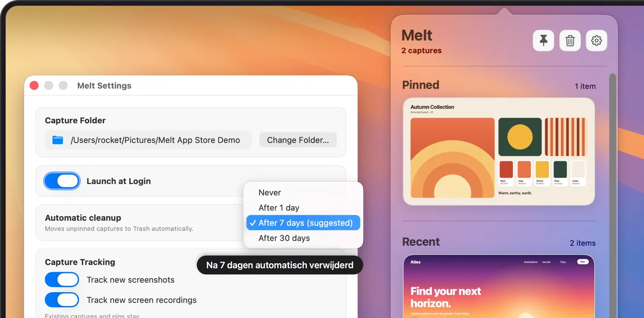This screenshot has height=318, width=644.
Task: Click "Moves unpinned captures to Trash automatically." text
Action: (119, 229)
